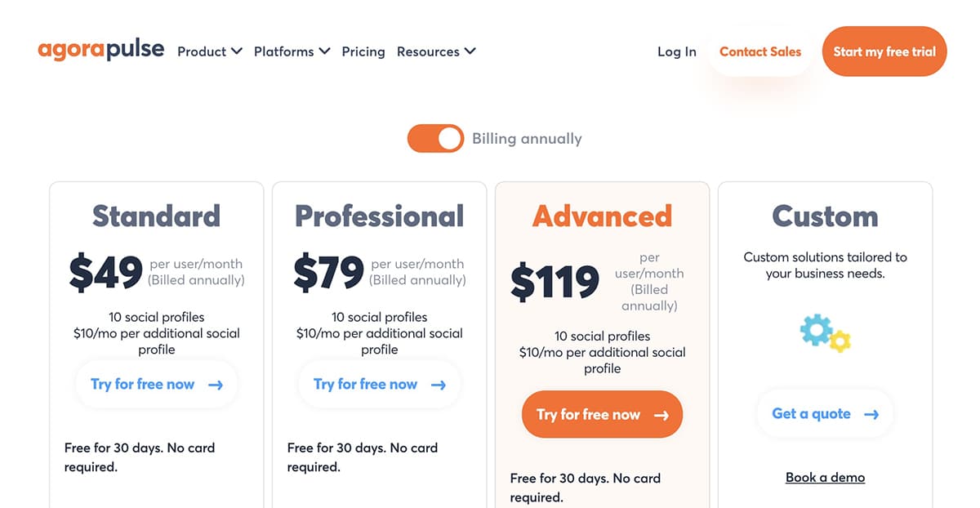The height and width of the screenshot is (508, 980).
Task: Click the Advanced plan title
Action: [x=602, y=216]
